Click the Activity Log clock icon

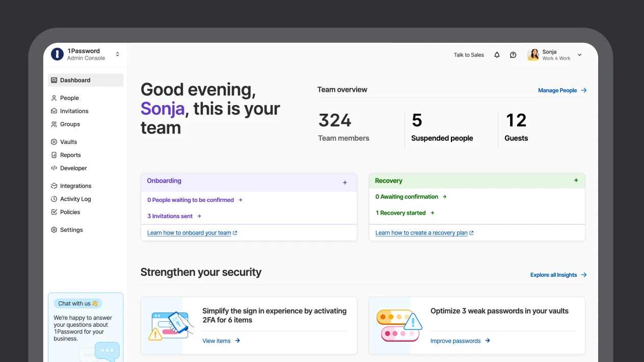[x=54, y=199]
